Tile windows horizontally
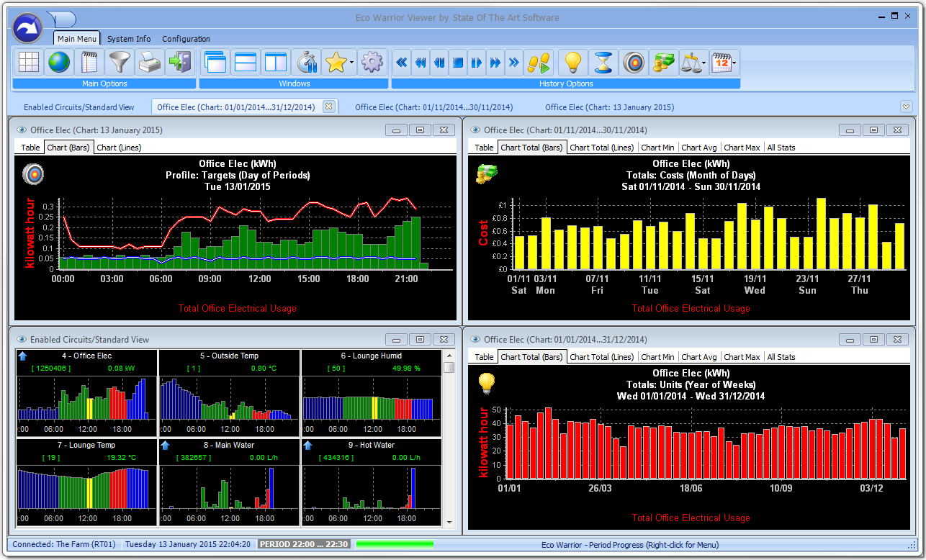The width and height of the screenshot is (926, 560). click(245, 62)
